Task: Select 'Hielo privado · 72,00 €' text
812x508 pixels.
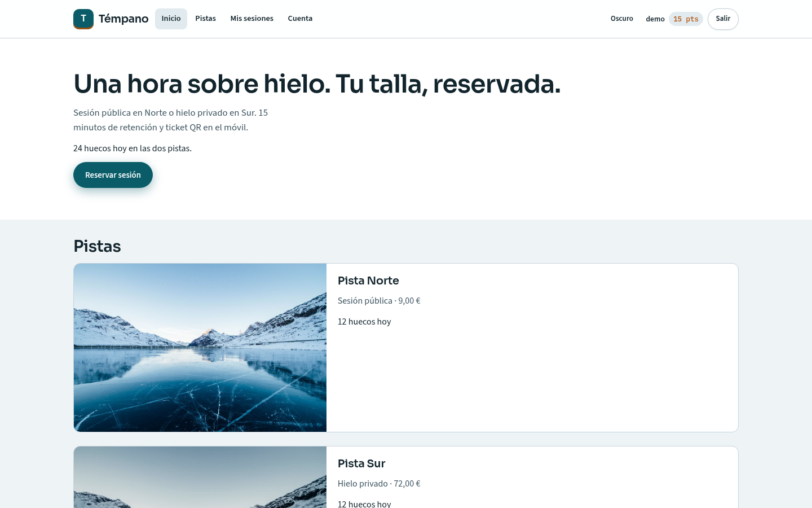Action: (x=379, y=484)
